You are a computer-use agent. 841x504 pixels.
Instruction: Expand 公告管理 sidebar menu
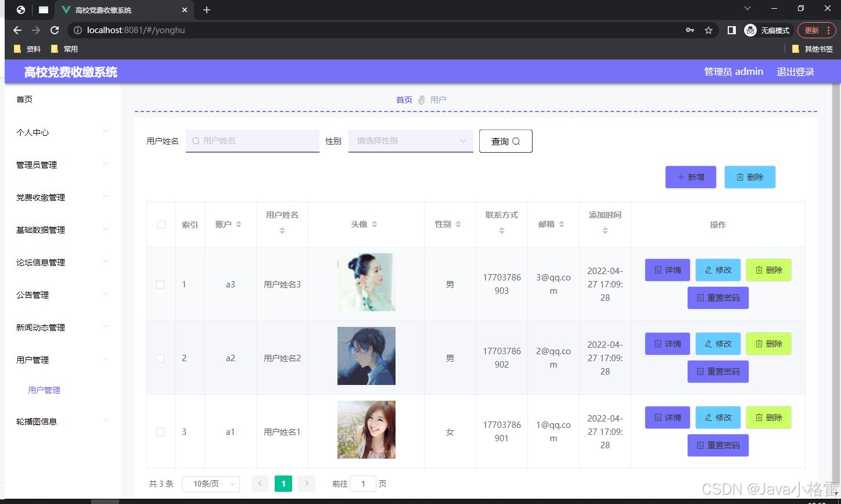tap(62, 295)
